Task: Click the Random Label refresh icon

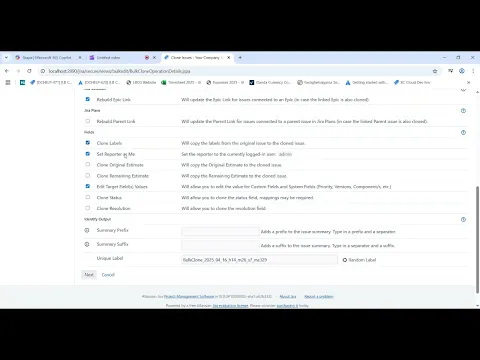Action: click(x=345, y=260)
